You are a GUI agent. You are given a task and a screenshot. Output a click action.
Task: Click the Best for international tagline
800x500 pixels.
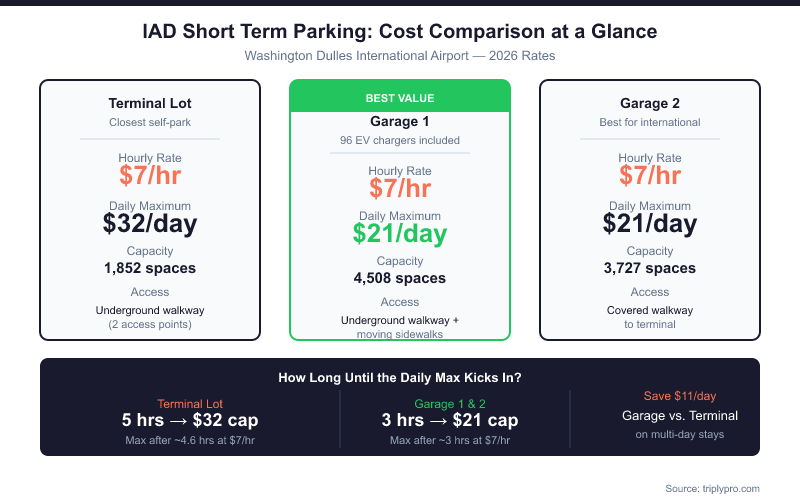point(650,123)
